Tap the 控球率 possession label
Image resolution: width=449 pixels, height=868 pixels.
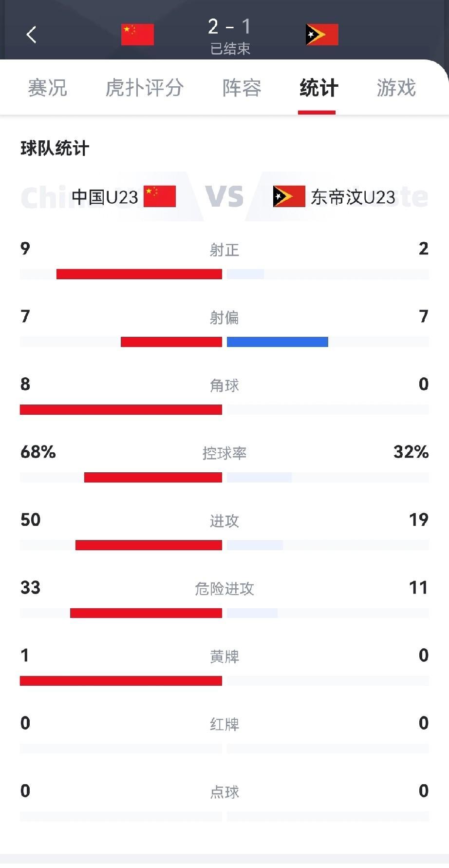pos(224,453)
